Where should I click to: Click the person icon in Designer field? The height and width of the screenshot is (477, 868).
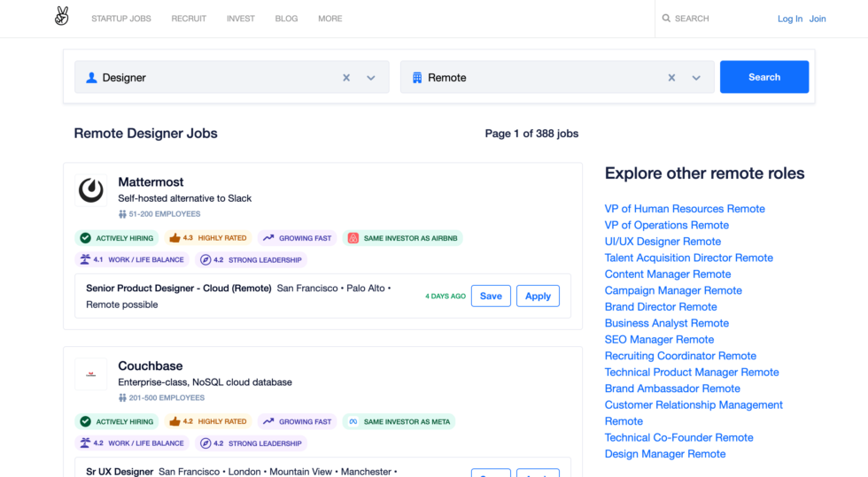(x=91, y=78)
